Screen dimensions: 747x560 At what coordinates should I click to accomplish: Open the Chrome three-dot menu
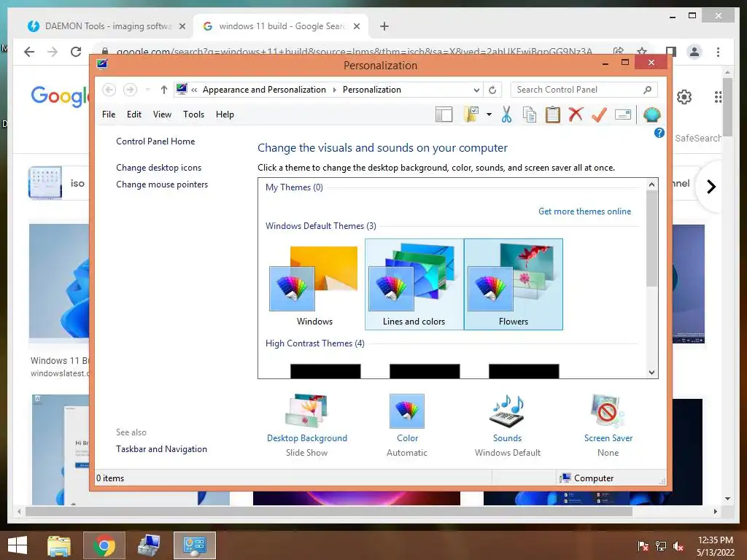coord(718,52)
